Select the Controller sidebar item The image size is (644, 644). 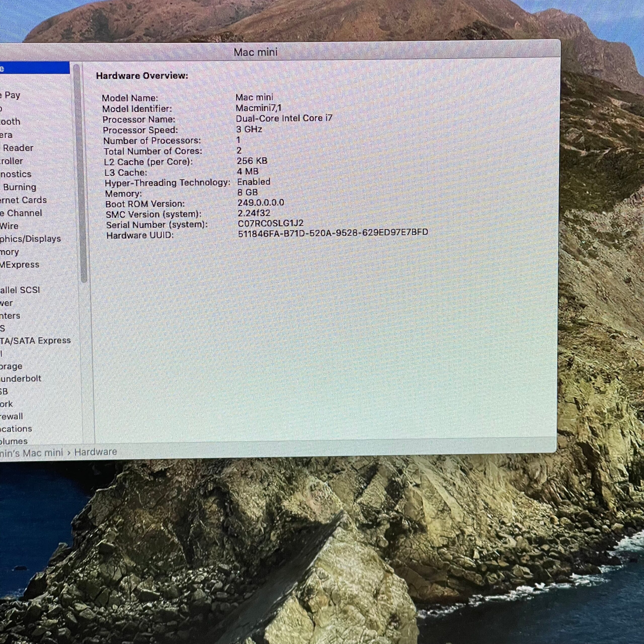point(12,161)
